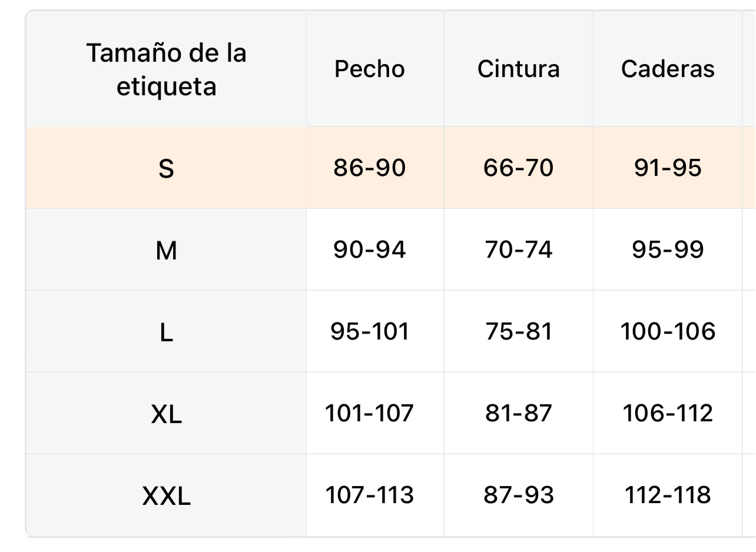Image resolution: width=756 pixels, height=552 pixels.
Task: Click the 106-112 hips value
Action: tap(668, 414)
